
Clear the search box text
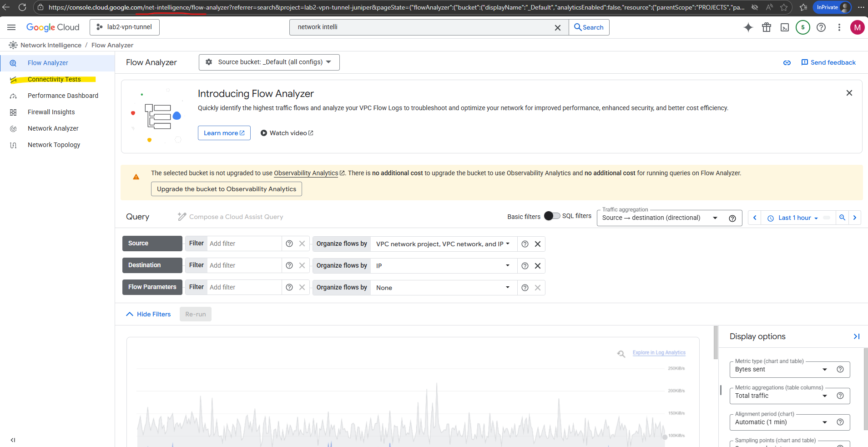coord(558,27)
